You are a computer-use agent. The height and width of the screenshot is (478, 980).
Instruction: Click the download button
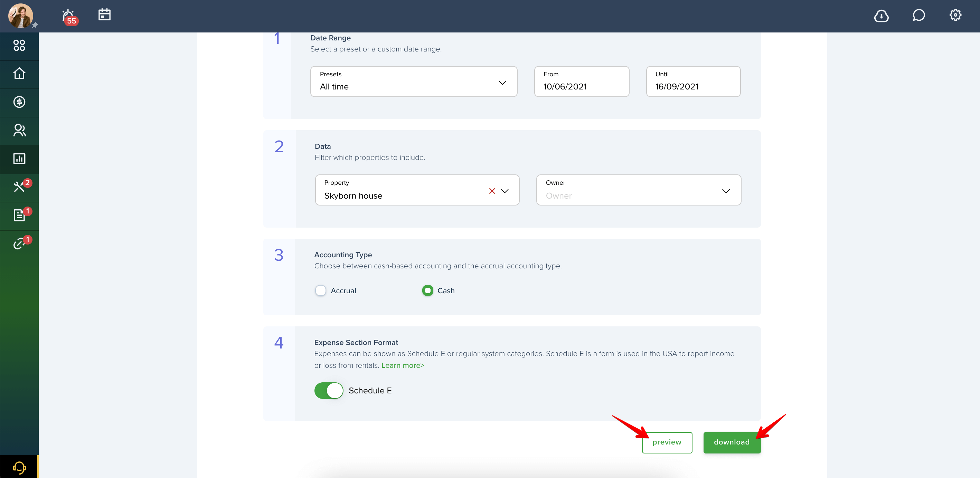pos(732,442)
